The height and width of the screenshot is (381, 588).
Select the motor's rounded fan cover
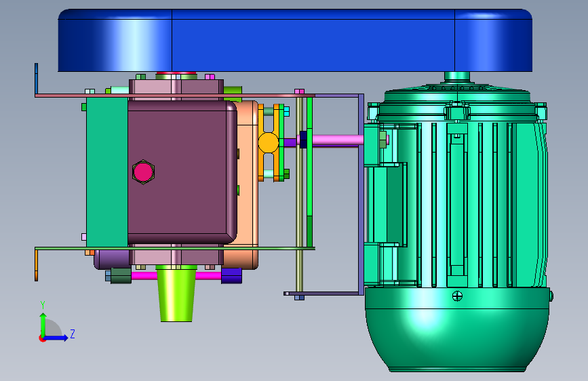(x=456, y=329)
